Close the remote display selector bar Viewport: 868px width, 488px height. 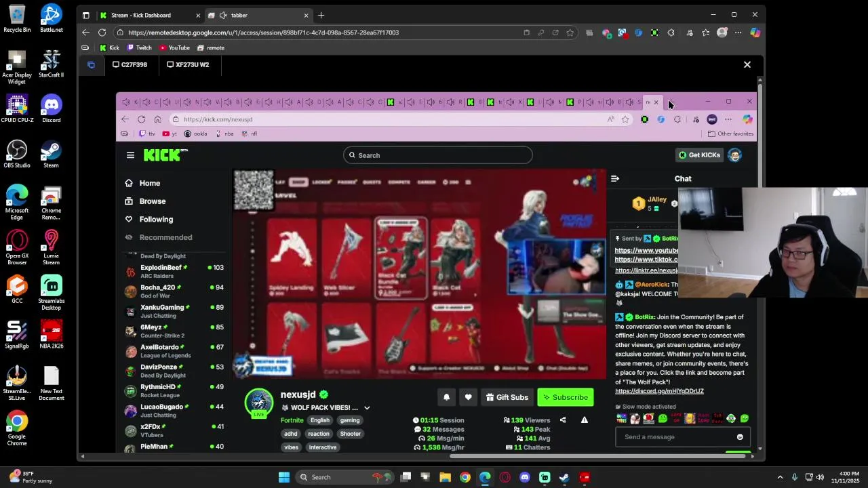click(x=747, y=64)
